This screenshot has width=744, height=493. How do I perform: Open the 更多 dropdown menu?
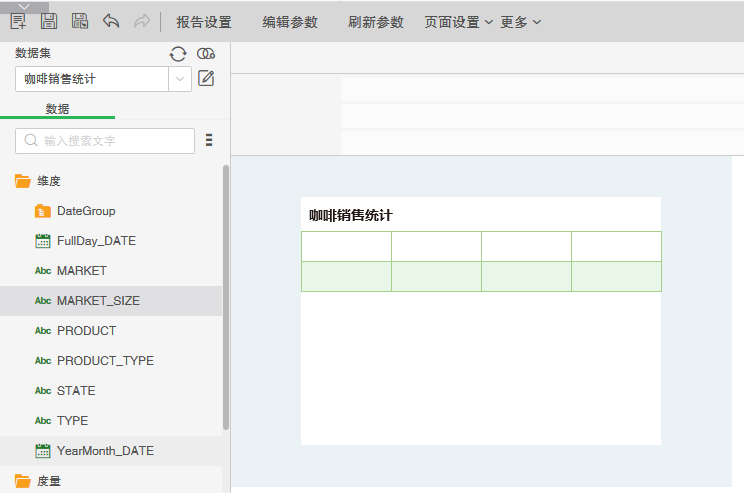tap(520, 22)
